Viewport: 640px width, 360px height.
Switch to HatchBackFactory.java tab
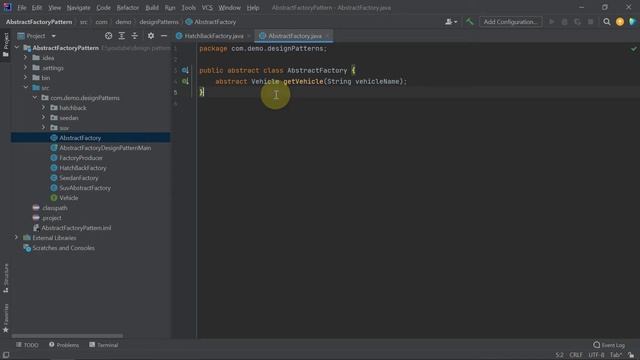coord(213,36)
